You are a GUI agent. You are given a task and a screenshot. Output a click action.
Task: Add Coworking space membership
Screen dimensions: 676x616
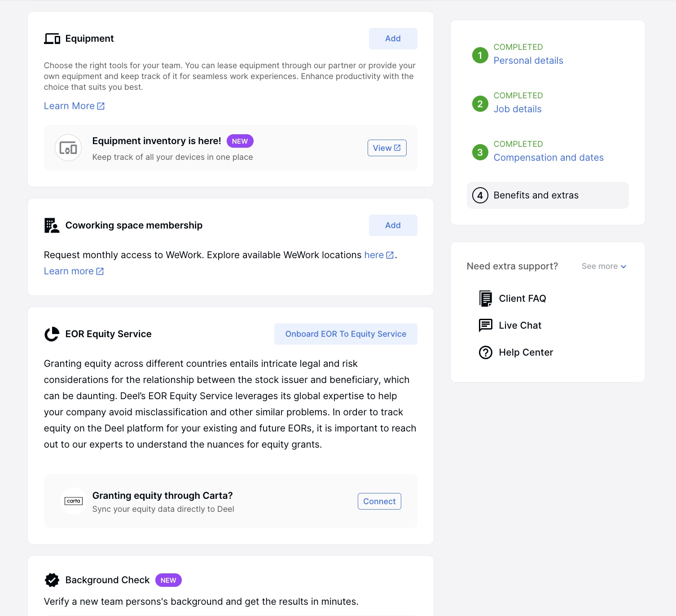click(x=393, y=225)
